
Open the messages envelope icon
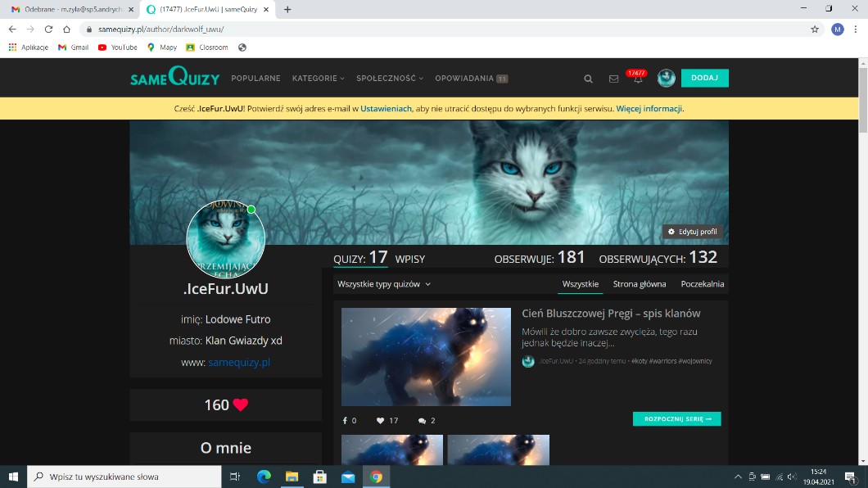[613, 79]
